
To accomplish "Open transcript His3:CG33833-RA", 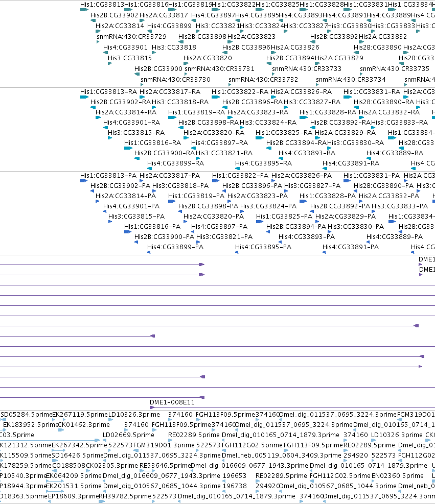I will pyautogui.click(x=400, y=123).
